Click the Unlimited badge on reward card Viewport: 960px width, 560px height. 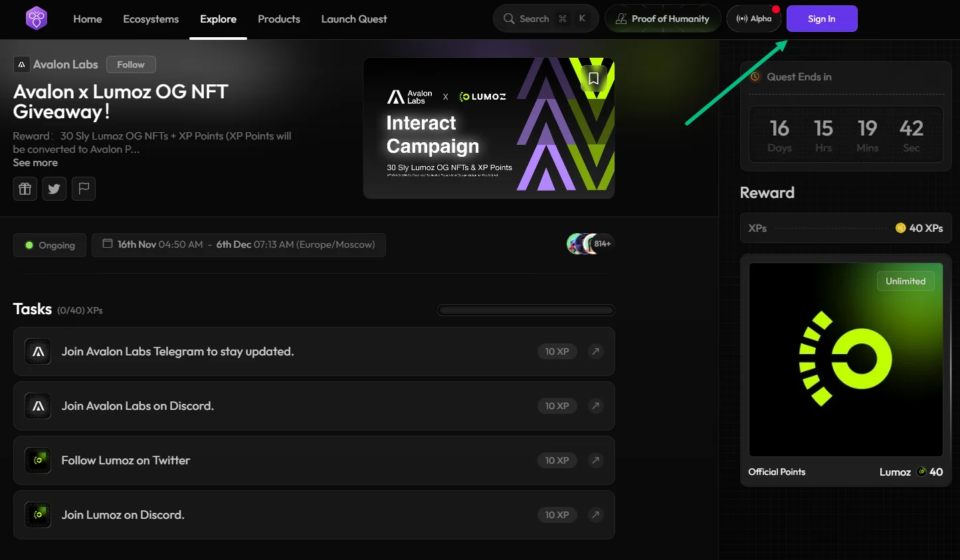tap(906, 281)
